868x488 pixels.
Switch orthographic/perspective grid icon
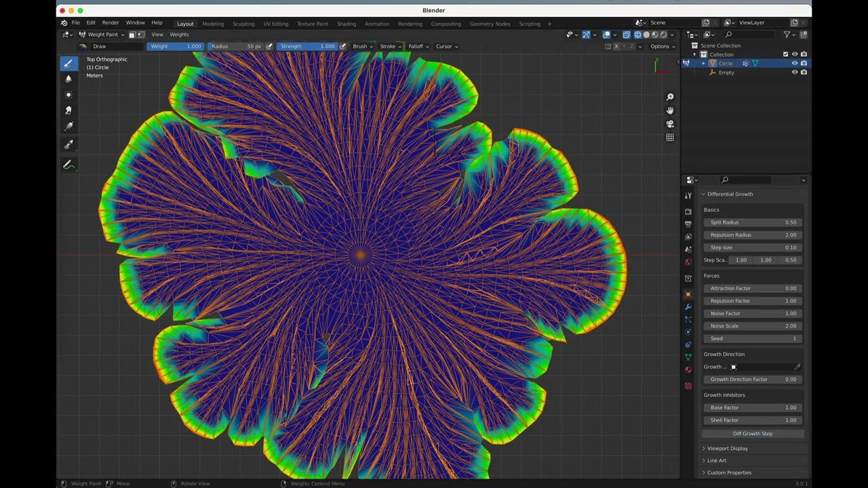670,138
